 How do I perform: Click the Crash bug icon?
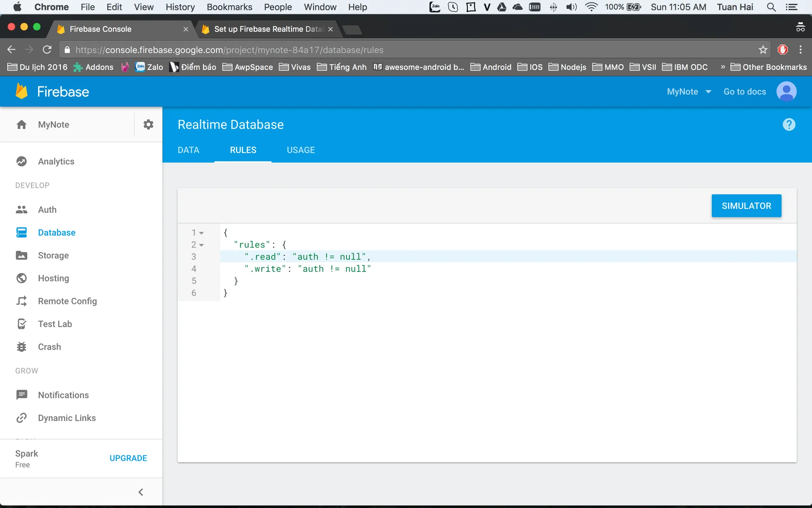point(22,347)
